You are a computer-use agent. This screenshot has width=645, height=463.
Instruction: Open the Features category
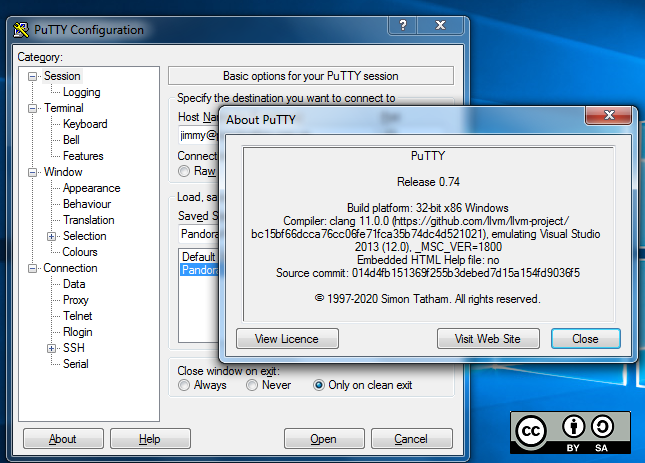click(83, 156)
